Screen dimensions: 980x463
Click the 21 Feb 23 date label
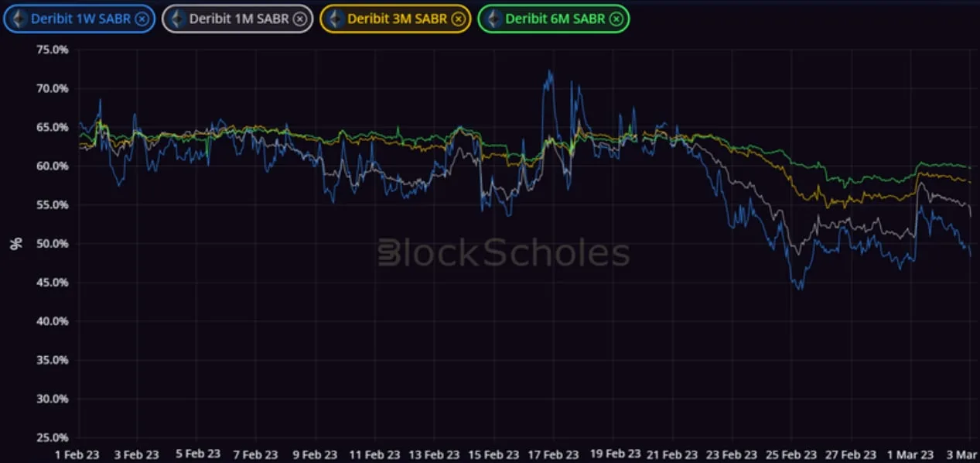673,454
